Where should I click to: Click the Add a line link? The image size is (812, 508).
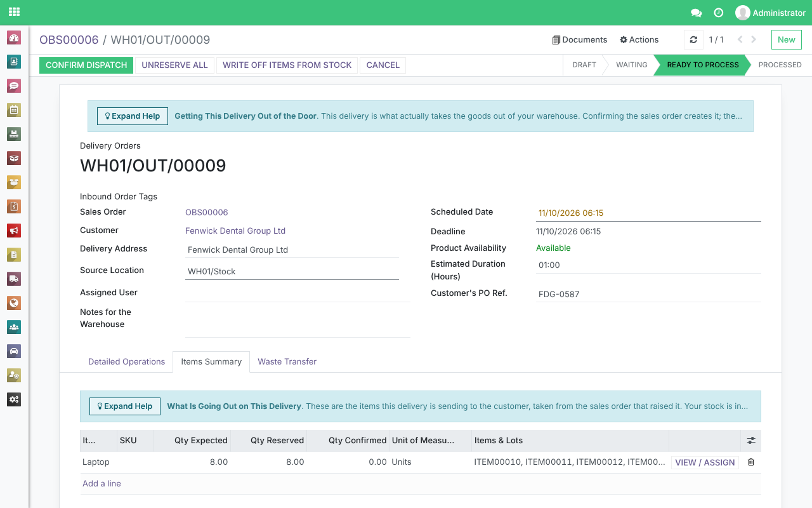pyautogui.click(x=101, y=484)
